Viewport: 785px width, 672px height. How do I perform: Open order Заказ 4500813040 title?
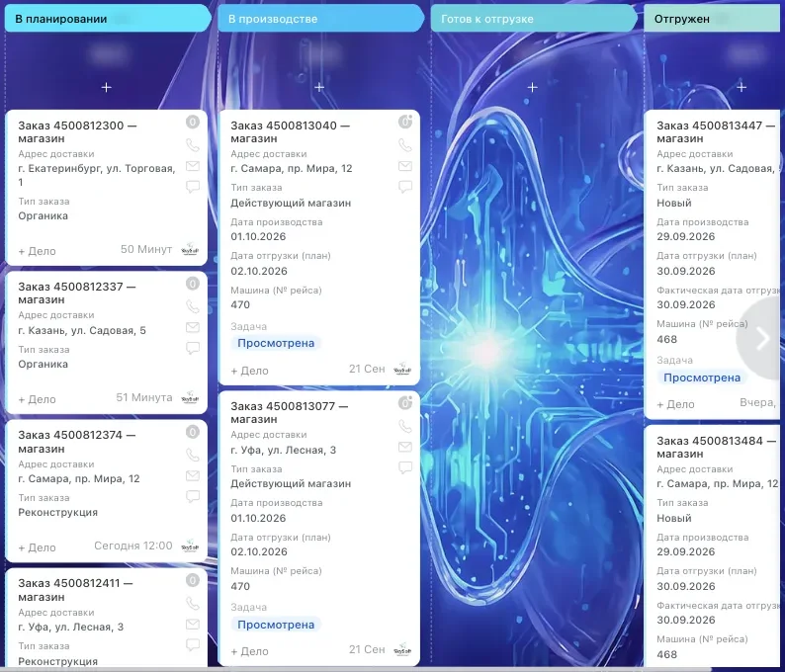[290, 131]
